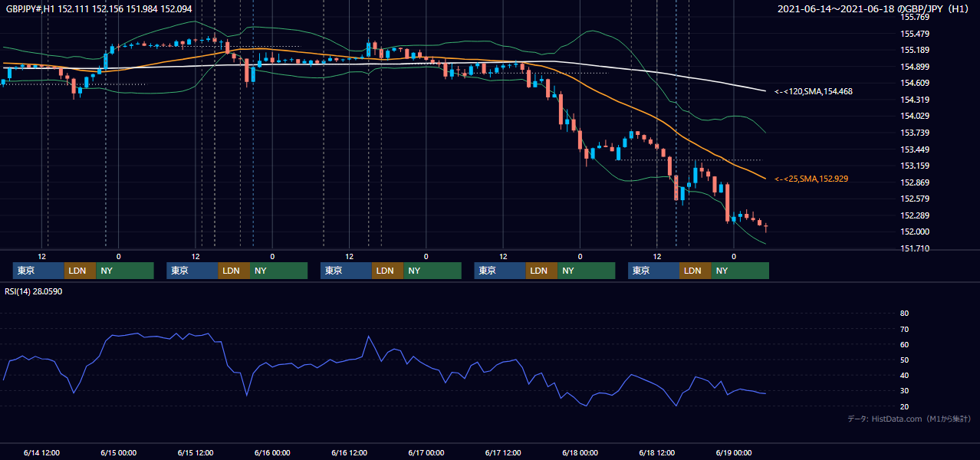Click the 6/16 00:00 time axis label
Image resolution: width=980 pixels, height=460 pixels.
272,452
